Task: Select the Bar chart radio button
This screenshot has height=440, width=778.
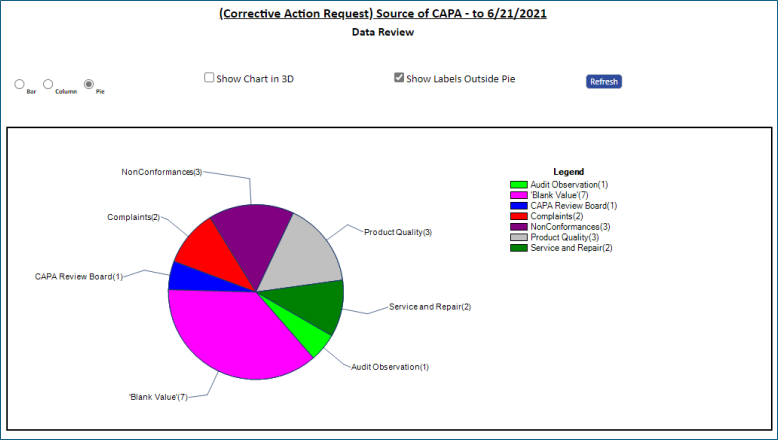Action: pyautogui.click(x=19, y=84)
